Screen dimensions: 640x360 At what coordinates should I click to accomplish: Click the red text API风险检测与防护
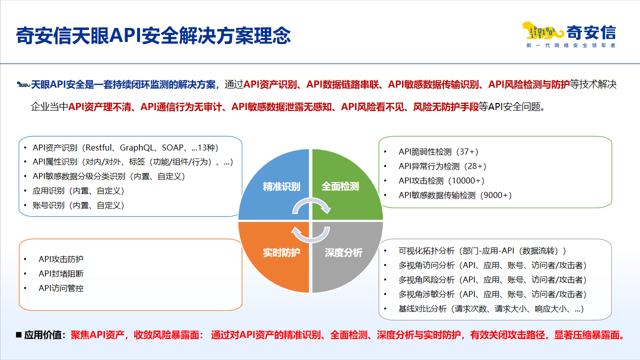click(529, 84)
